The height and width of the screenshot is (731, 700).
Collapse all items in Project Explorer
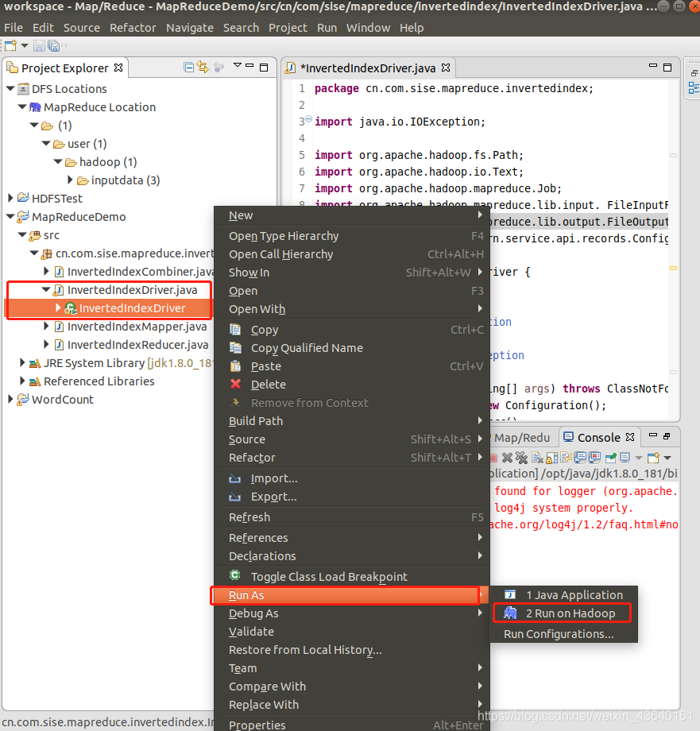(189, 68)
